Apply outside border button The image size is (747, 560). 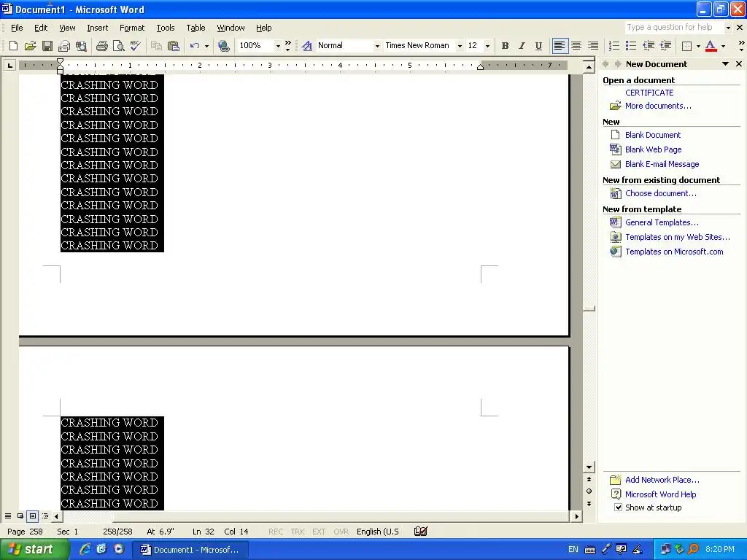tap(687, 46)
